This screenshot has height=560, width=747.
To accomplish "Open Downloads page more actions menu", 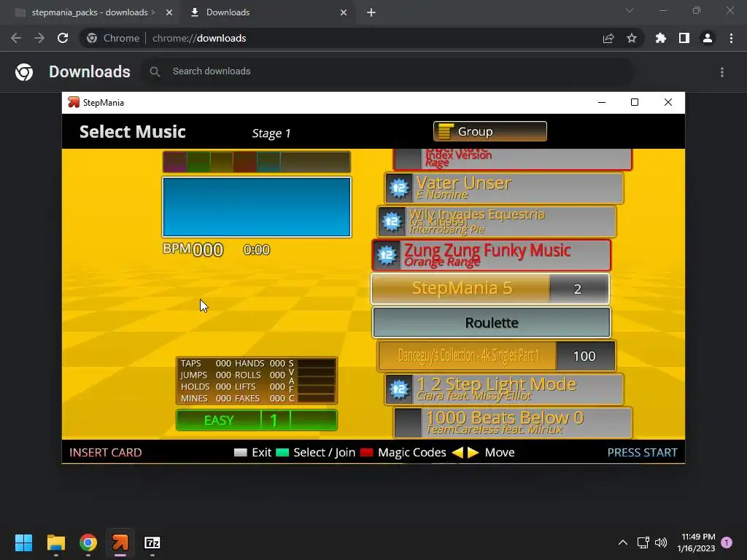I will tap(722, 72).
